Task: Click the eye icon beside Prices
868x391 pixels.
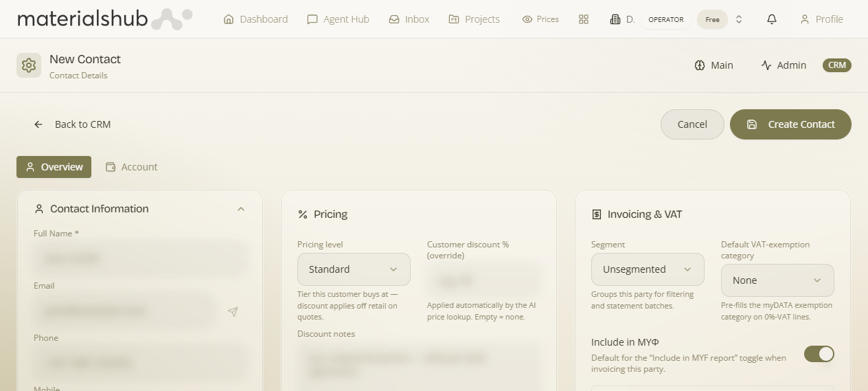Action: [x=527, y=19]
